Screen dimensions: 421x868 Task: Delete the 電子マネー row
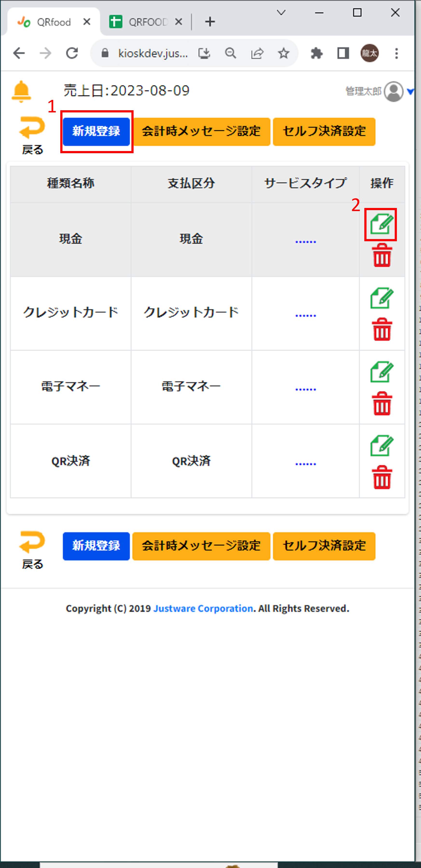(x=382, y=403)
